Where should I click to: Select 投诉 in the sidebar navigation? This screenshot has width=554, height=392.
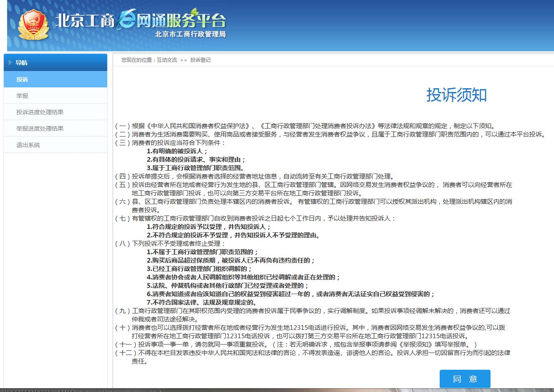[22, 79]
